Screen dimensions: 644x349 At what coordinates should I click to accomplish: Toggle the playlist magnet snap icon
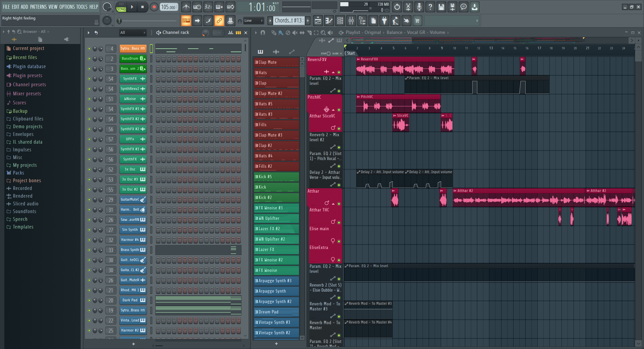click(x=263, y=33)
